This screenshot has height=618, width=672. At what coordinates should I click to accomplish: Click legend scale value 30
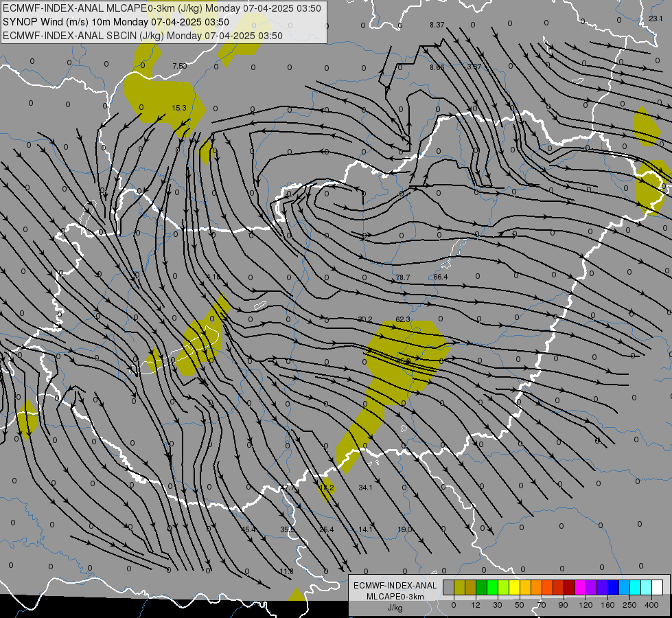click(498, 605)
